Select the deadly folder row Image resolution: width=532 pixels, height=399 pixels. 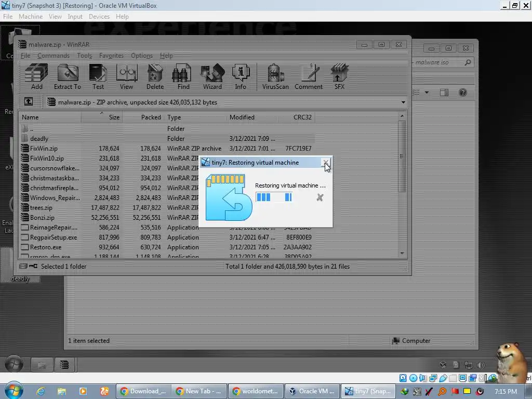click(167, 138)
